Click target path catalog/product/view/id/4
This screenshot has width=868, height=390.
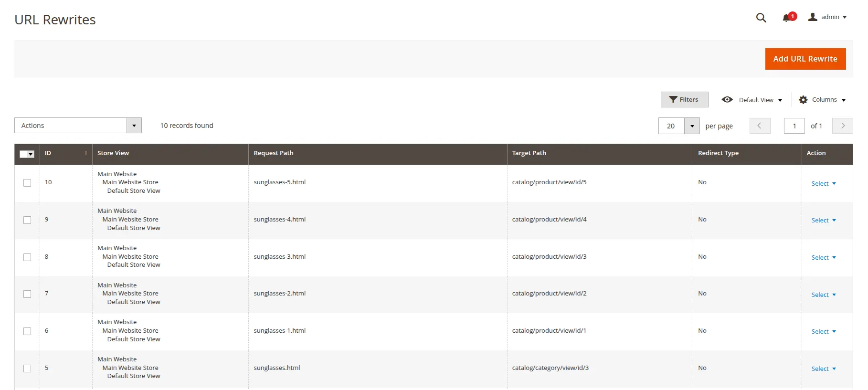coord(550,220)
